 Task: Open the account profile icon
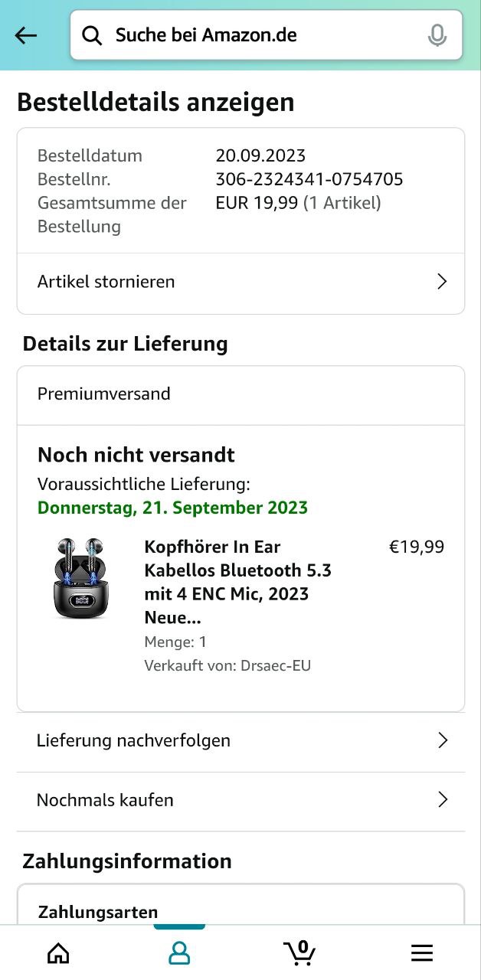[x=179, y=952]
